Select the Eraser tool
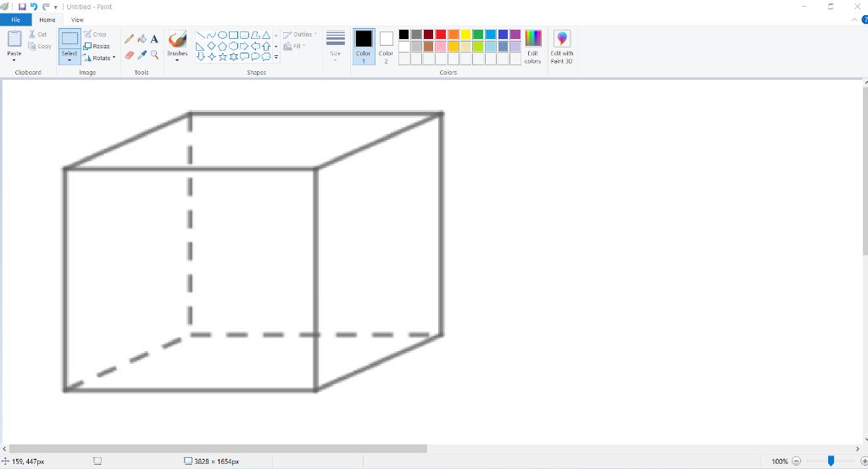The height and width of the screenshot is (469, 868). coord(129,55)
